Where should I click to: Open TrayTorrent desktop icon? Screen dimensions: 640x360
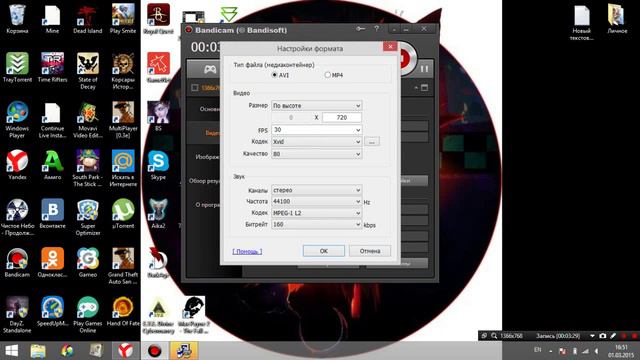17,67
